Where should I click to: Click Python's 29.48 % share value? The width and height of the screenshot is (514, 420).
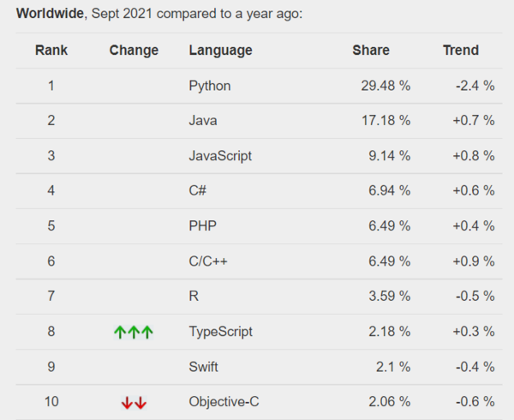(386, 86)
